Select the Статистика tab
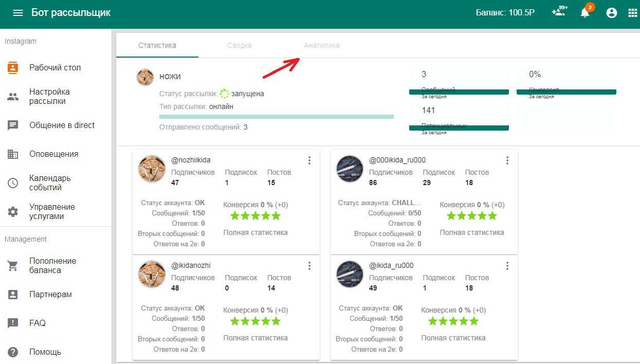 click(157, 45)
